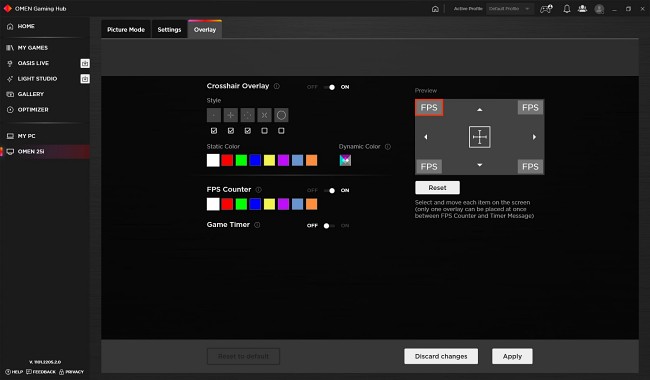Enable the Game Timer toggle
The image size is (650, 380).
click(x=330, y=226)
